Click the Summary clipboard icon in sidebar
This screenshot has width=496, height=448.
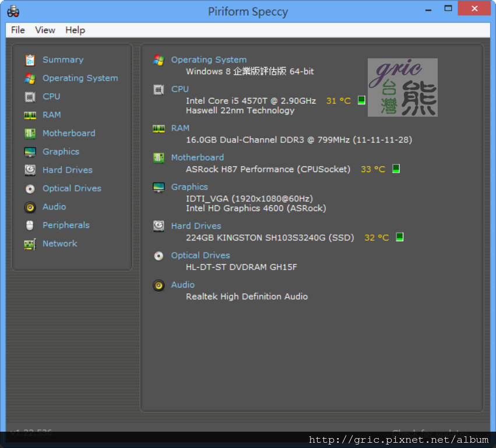[x=30, y=60]
